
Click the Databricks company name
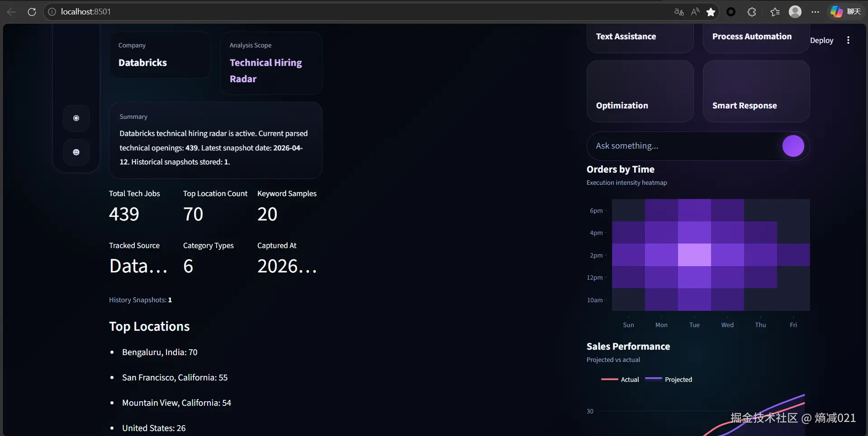[142, 63]
